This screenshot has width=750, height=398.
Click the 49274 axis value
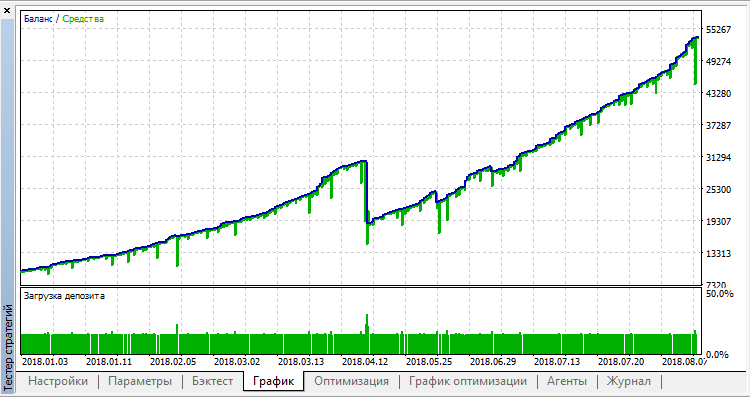718,62
